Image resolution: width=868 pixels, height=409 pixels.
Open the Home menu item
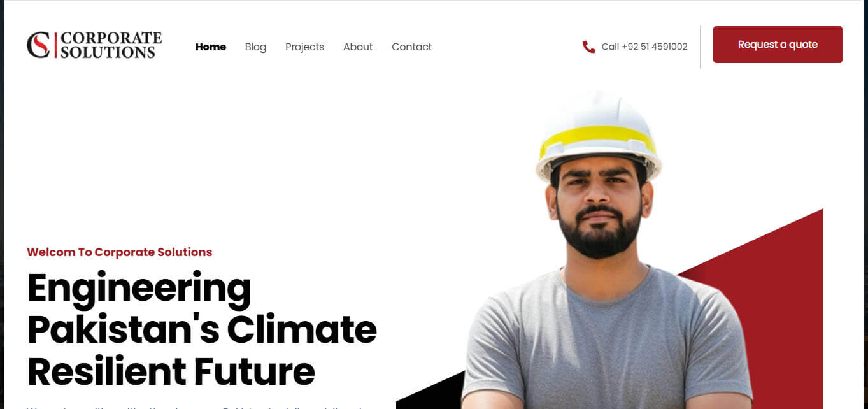click(x=211, y=47)
